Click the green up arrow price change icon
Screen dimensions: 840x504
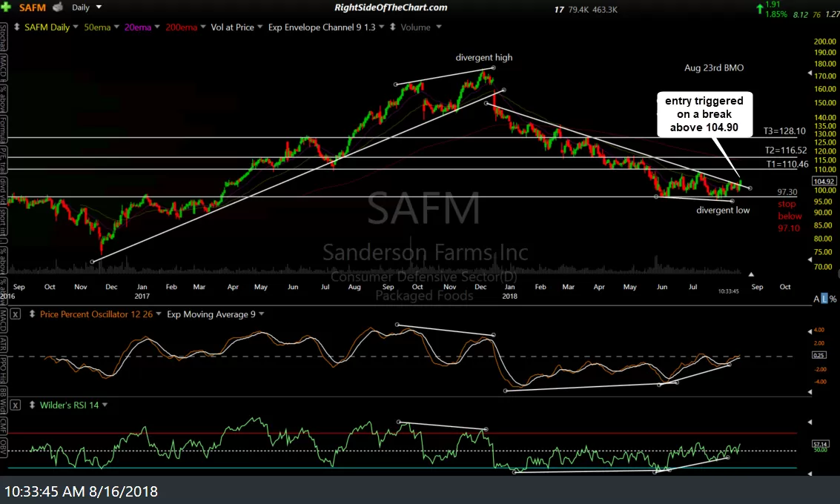tap(760, 8)
